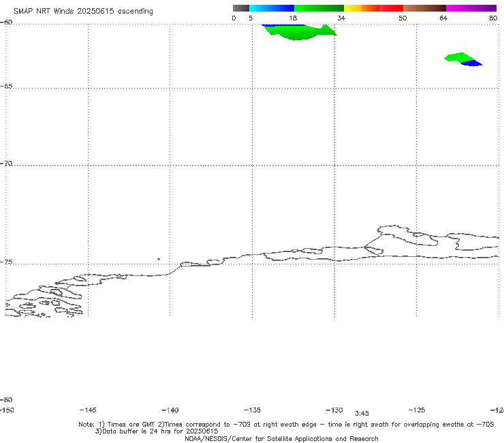Click the color bar label '5'
The height and width of the screenshot is (443, 504).
click(x=251, y=18)
